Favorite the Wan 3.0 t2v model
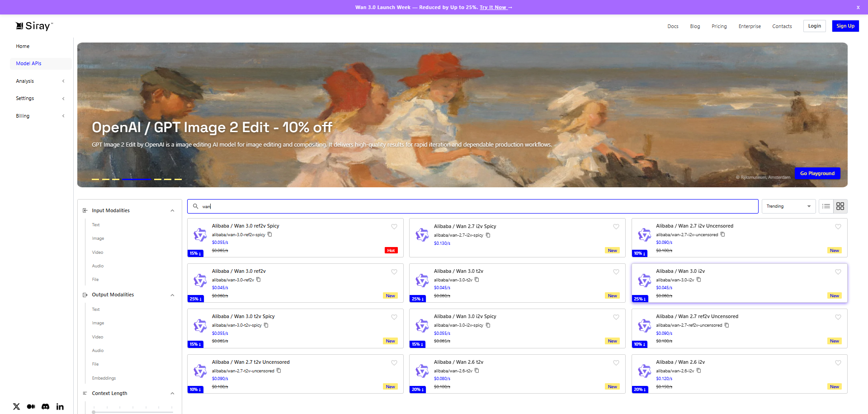This screenshot has width=868, height=414. click(616, 271)
